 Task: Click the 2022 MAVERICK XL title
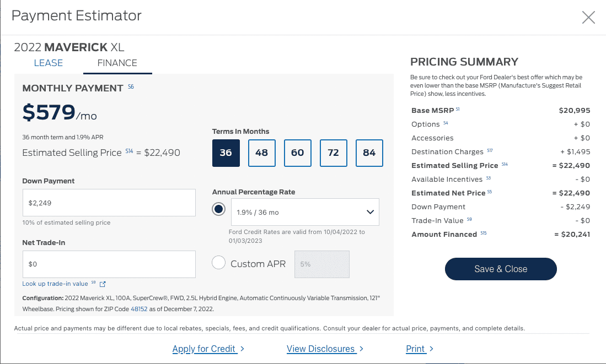point(69,47)
